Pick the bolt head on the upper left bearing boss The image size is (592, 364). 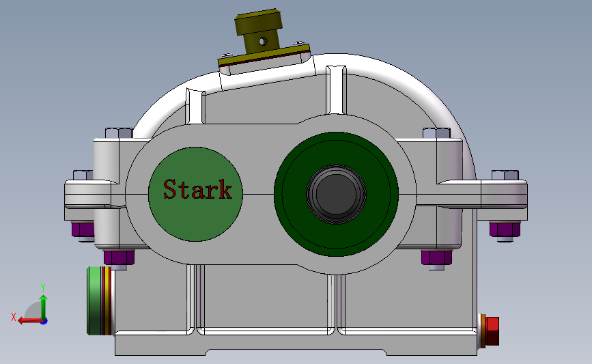pos(119,133)
